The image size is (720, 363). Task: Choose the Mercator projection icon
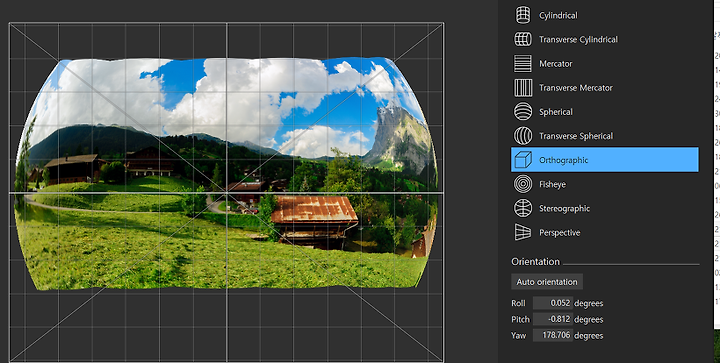523,63
